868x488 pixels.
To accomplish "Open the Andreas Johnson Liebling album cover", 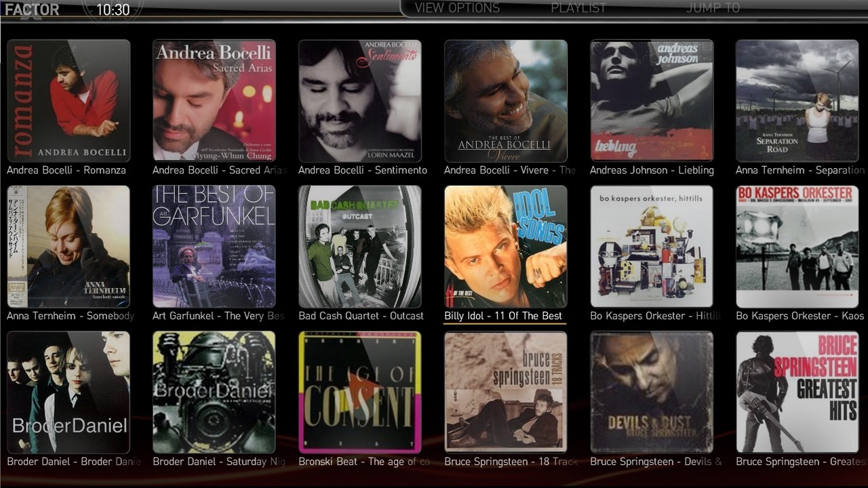I will click(652, 100).
